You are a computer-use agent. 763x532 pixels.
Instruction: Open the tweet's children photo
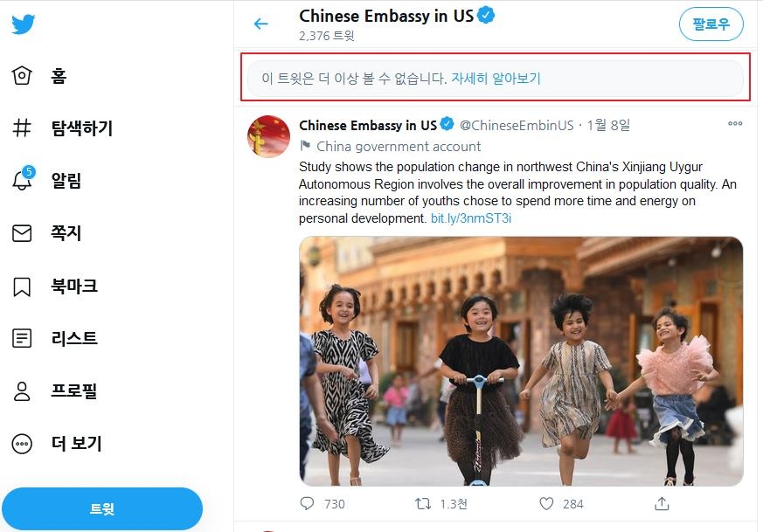click(521, 361)
